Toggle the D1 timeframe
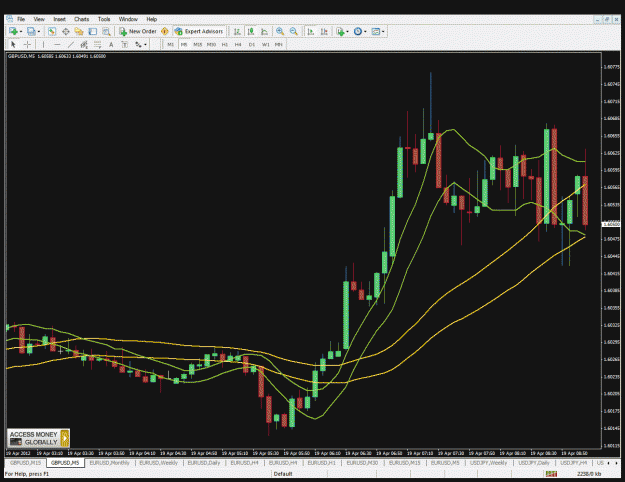This screenshot has height=482, width=625. [x=252, y=45]
